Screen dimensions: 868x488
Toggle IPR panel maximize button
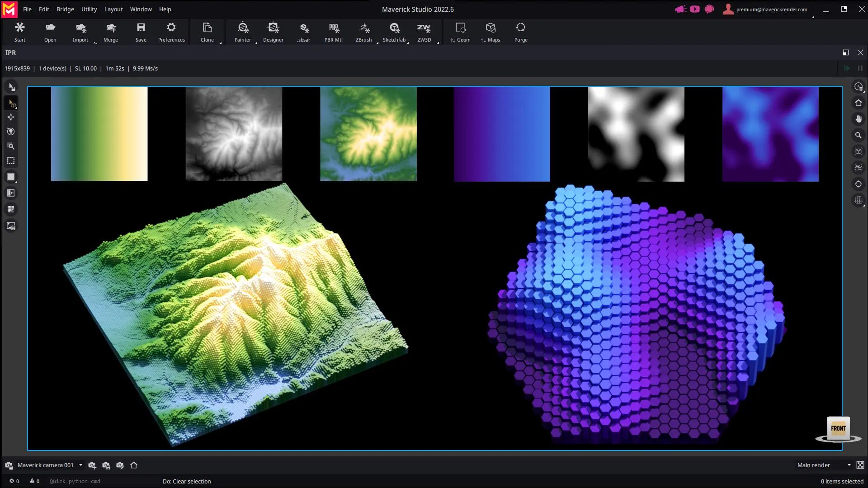pos(845,52)
